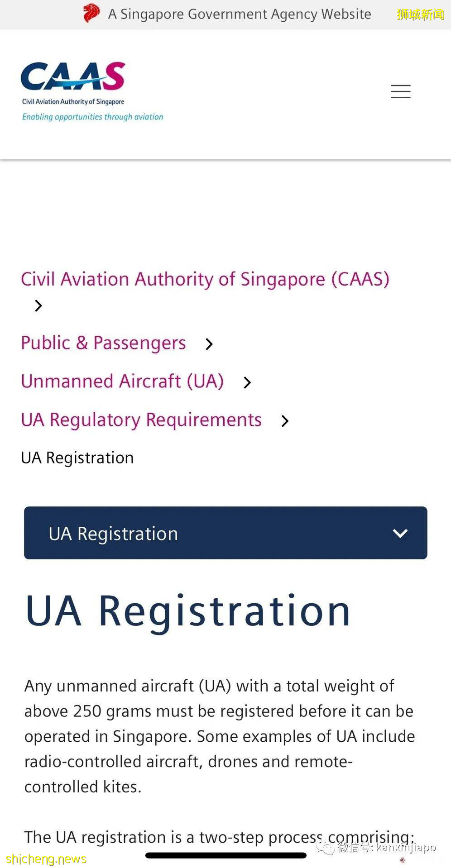Click the UA Registration page heading

(188, 611)
